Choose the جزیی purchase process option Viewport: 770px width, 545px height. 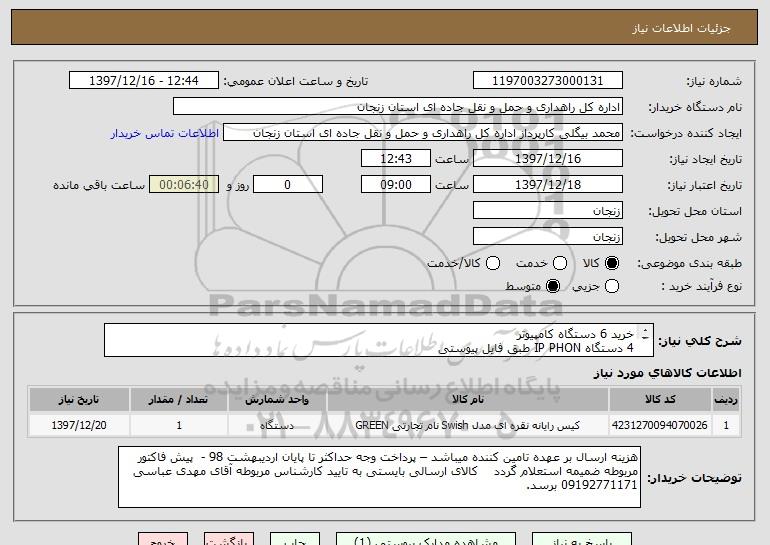612,286
